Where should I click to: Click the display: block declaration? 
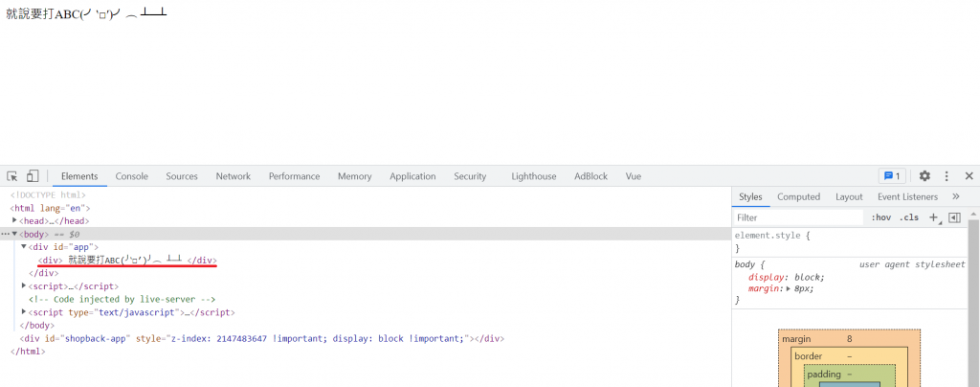(x=787, y=277)
